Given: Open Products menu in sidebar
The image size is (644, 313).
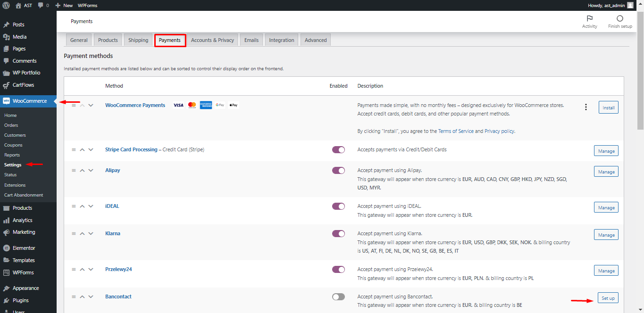Looking at the screenshot, I should [22, 208].
